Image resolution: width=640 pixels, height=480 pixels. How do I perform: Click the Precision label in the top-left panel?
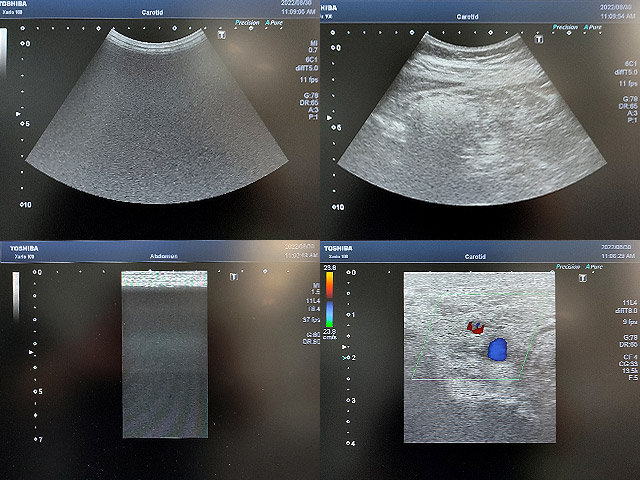tap(249, 22)
